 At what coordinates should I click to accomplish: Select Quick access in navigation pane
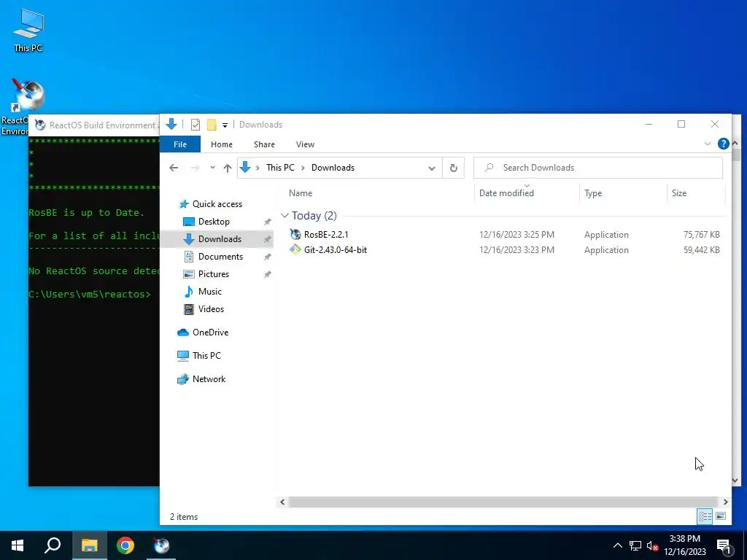click(217, 204)
